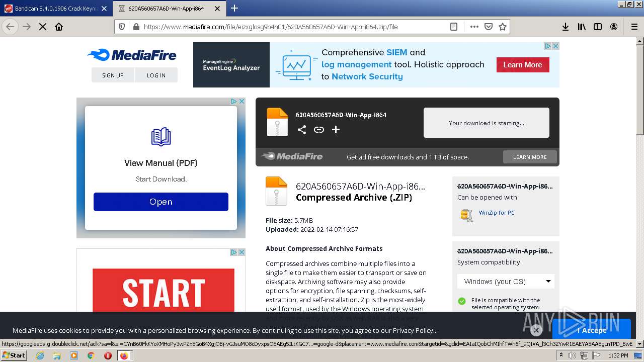Accept cookies with I Accept button
This screenshot has width=644, height=362.
click(x=592, y=330)
